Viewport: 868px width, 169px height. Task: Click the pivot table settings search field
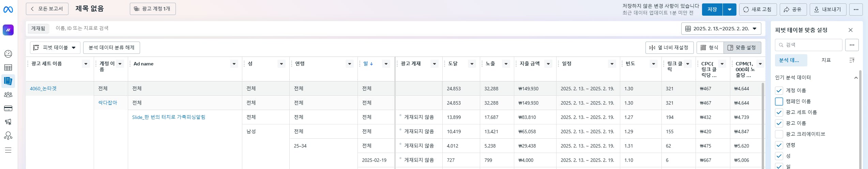(811, 45)
